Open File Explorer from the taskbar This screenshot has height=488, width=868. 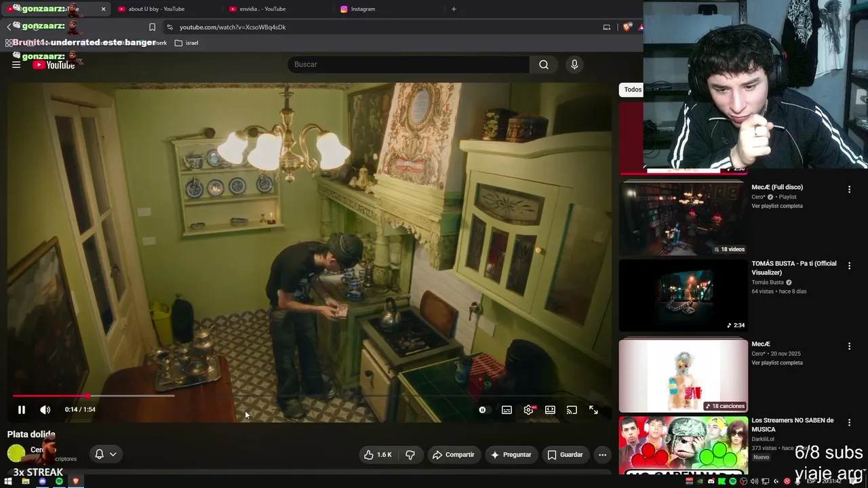point(25,481)
